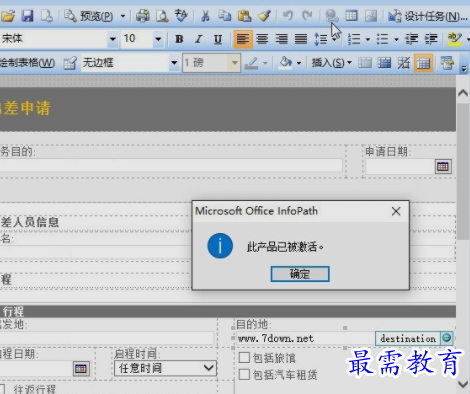
Task: Cut selection with the scissors icon
Action: (x=205, y=16)
